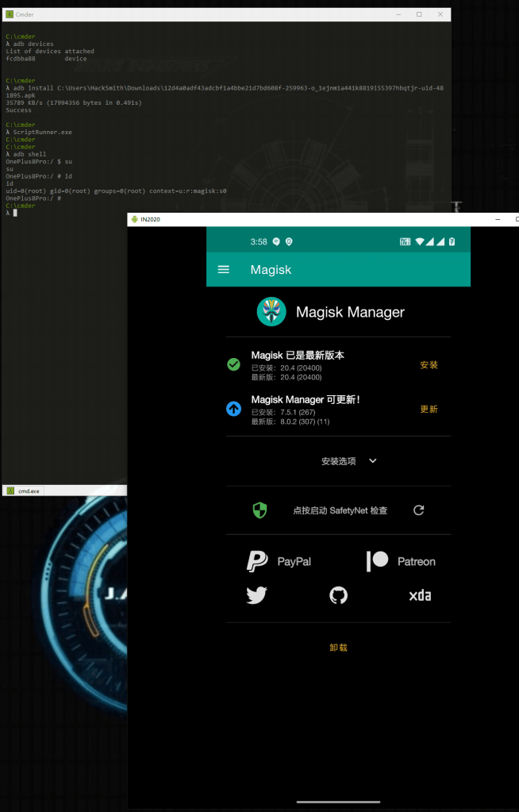519x812 pixels.
Task: Open the Patreon support link
Action: coord(401,561)
